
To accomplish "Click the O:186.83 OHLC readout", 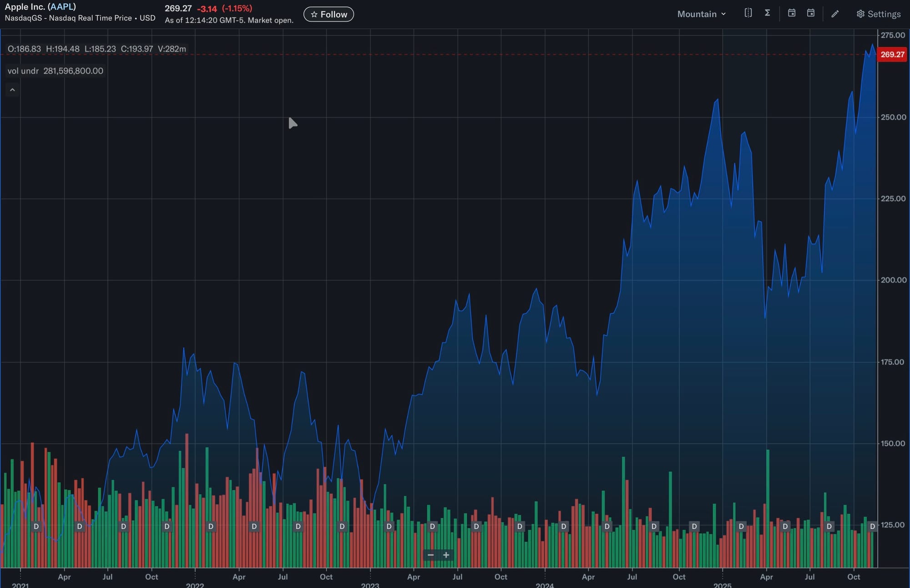I will click(24, 49).
